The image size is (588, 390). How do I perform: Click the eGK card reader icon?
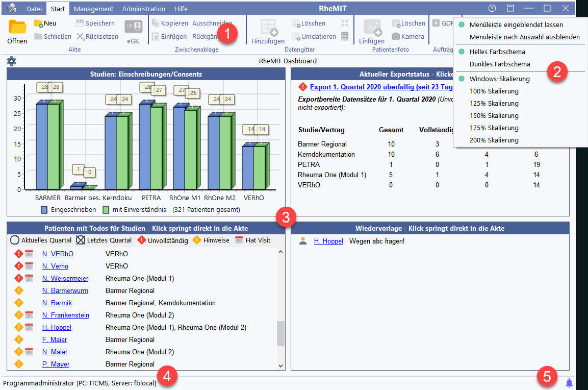coord(133,27)
